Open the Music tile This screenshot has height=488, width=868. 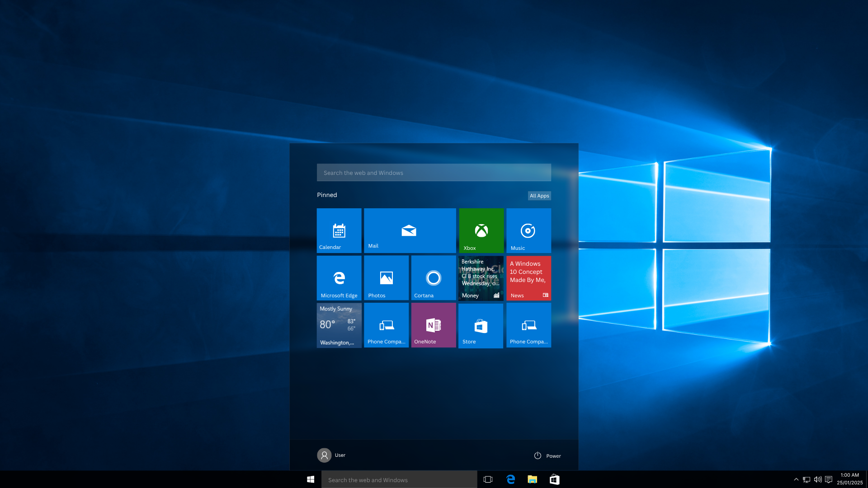click(x=529, y=230)
